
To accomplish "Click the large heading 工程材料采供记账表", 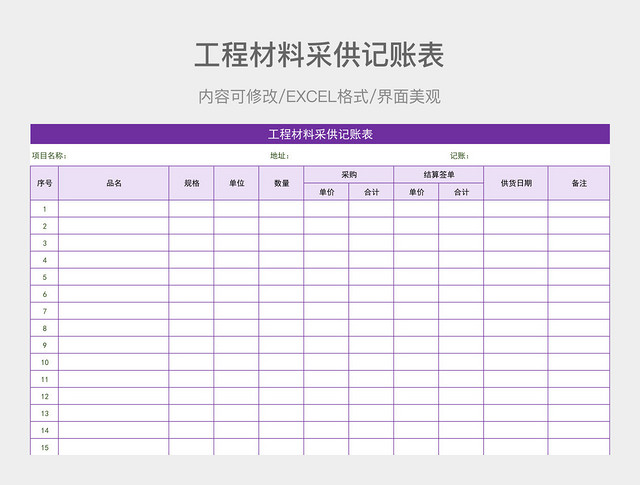I will (319, 55).
